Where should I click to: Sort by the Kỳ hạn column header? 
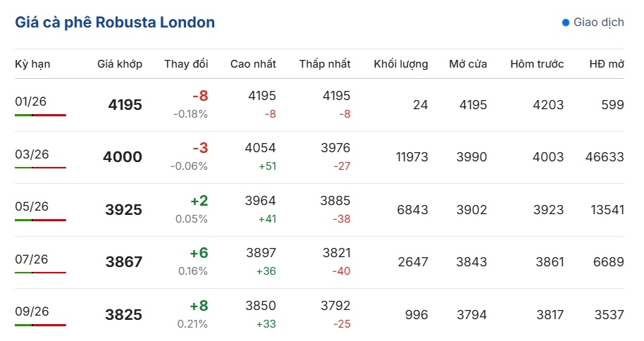32,64
